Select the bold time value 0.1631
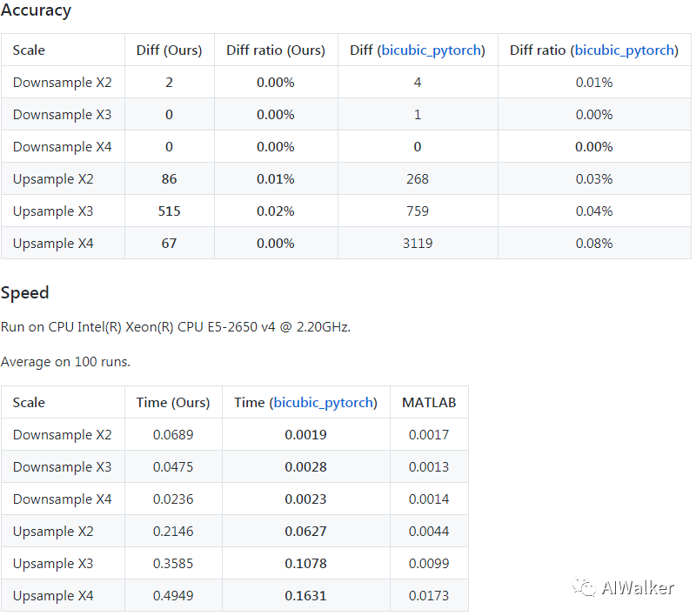The height and width of the screenshot is (616, 696). [x=306, y=596]
